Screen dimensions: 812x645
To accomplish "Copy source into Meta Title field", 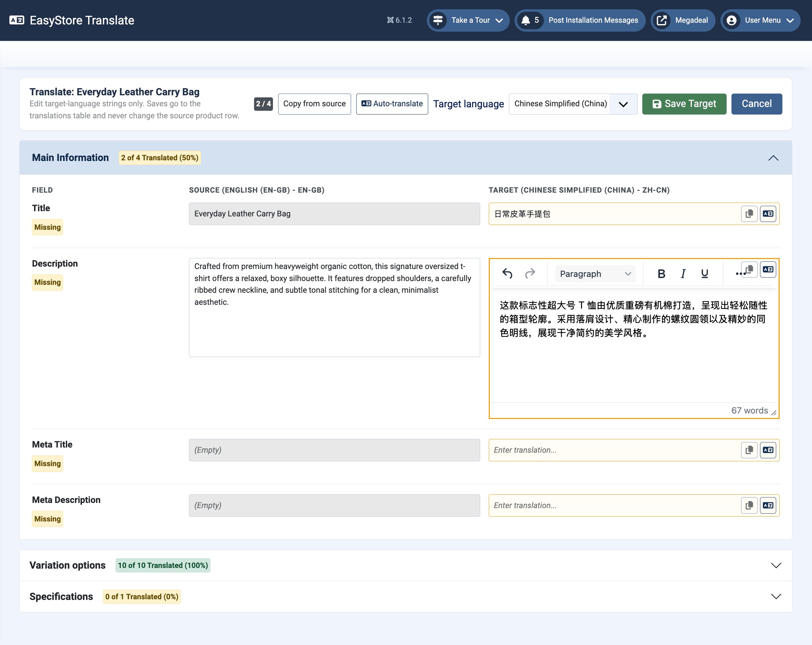I will click(x=749, y=450).
